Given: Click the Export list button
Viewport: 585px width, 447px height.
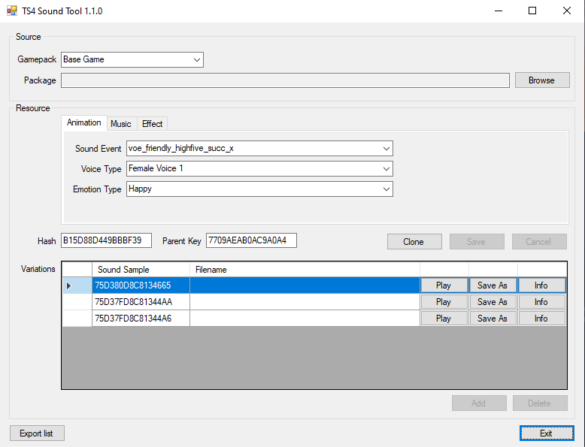Looking at the screenshot, I should (x=37, y=433).
